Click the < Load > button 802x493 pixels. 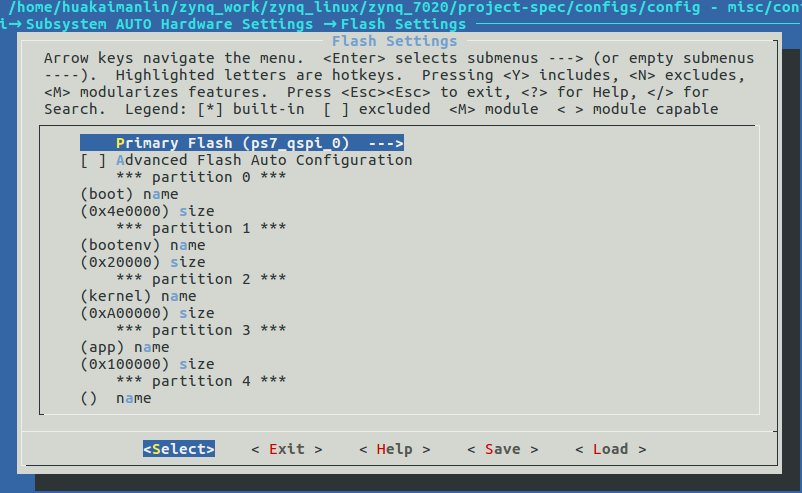(611, 449)
